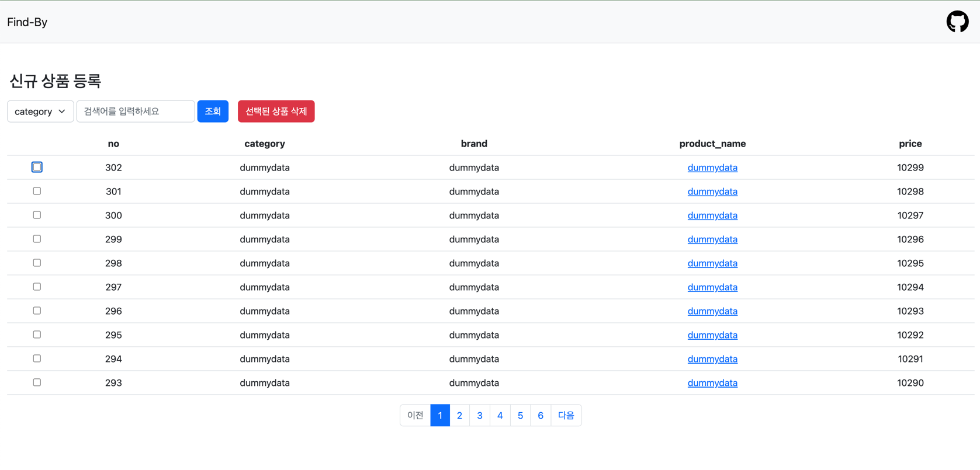The height and width of the screenshot is (470, 980).
Task: Click price value 10294
Action: click(910, 287)
